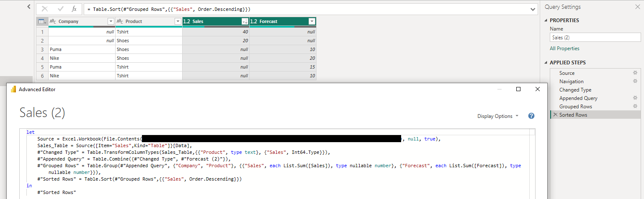Open the Company column filter dropdown

point(111,21)
